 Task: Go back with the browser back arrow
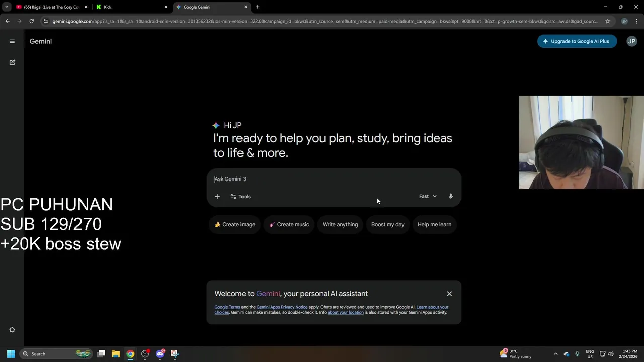pyautogui.click(x=7, y=21)
